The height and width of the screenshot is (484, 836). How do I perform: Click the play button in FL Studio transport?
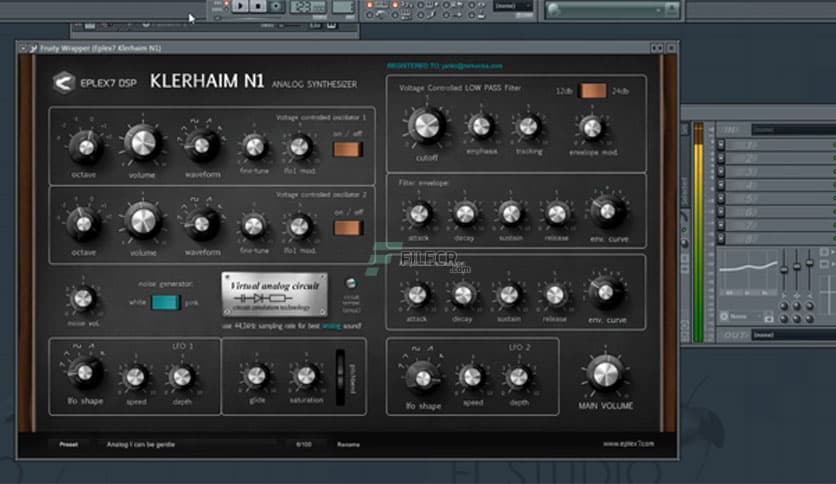coord(240,6)
